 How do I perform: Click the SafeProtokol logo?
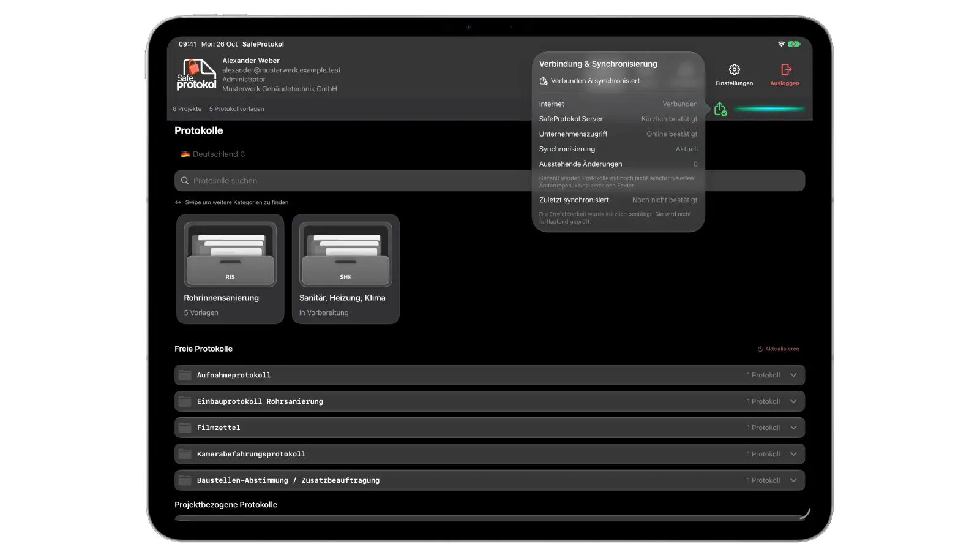click(x=196, y=75)
